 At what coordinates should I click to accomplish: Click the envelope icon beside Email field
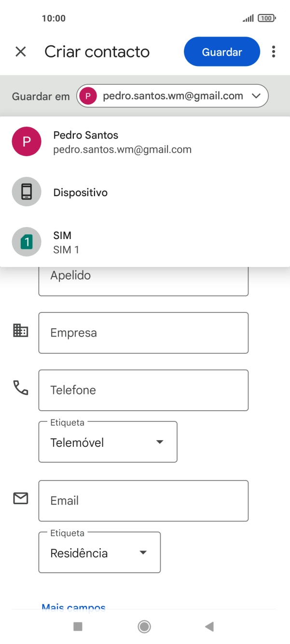coord(20,498)
